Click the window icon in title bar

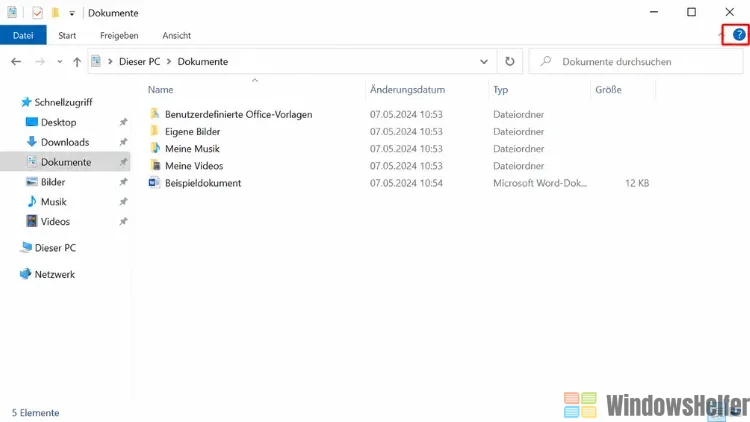[12, 12]
